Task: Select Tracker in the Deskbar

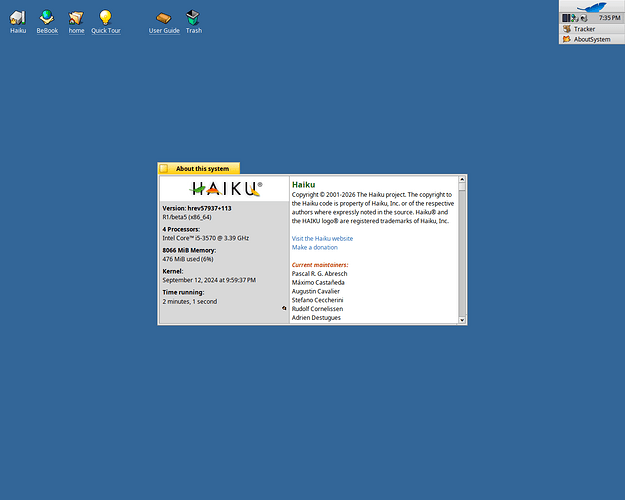Action: (592, 29)
